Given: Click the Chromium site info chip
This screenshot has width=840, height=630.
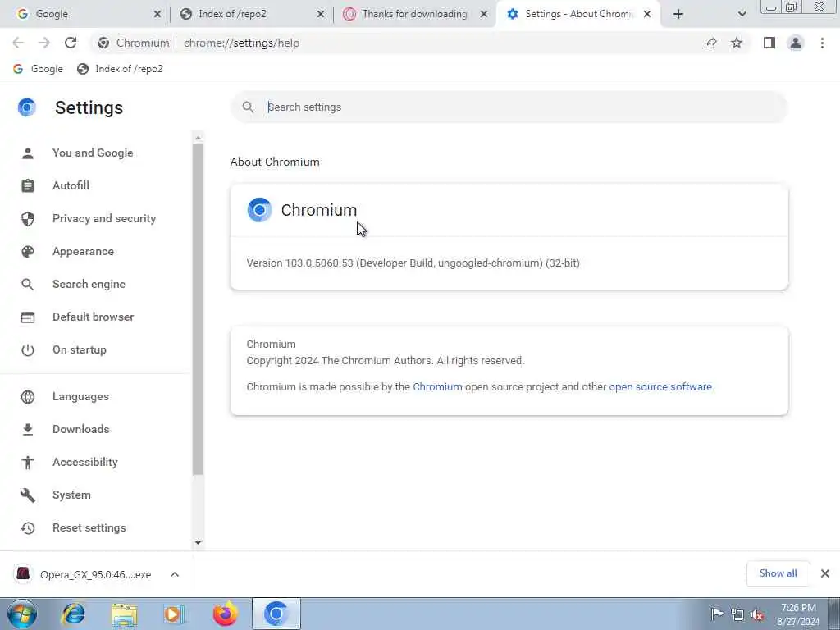Looking at the screenshot, I should click(134, 43).
